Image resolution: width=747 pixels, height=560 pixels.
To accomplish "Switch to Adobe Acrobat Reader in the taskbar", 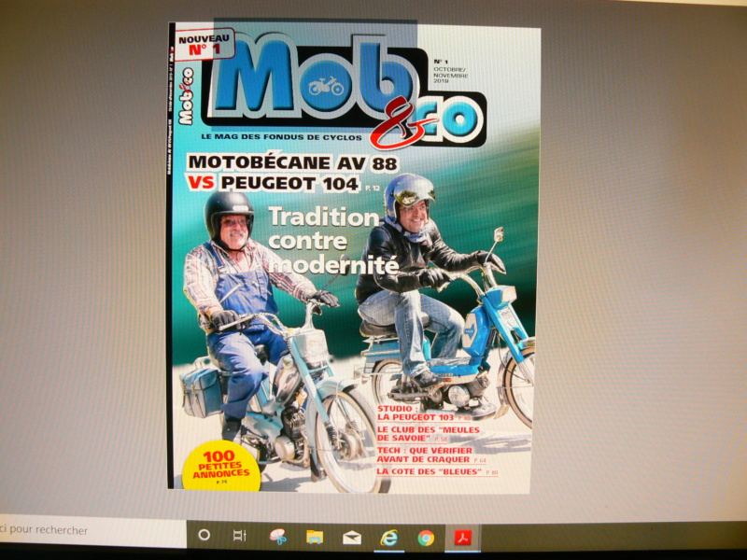I will coord(462,539).
